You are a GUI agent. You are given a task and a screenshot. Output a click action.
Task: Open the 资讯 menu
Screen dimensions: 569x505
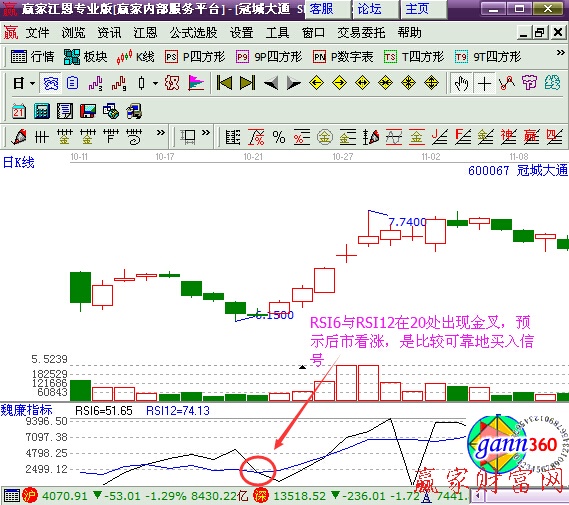(109, 33)
